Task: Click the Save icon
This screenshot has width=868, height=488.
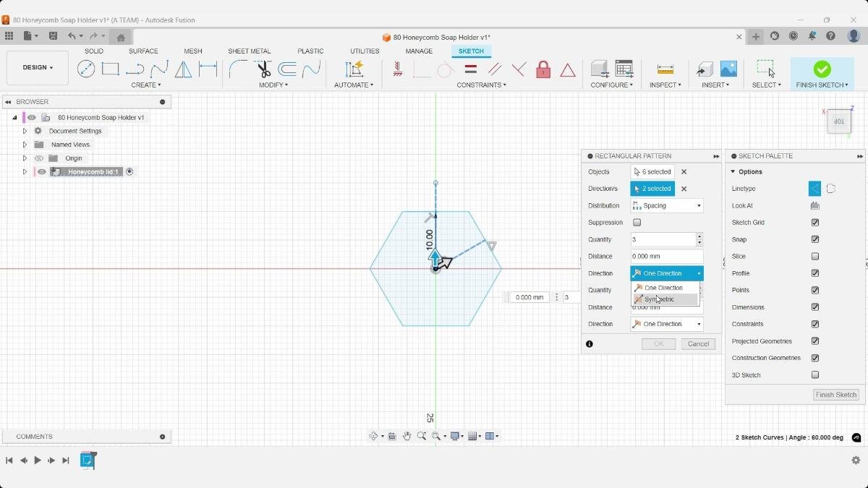Action: point(53,36)
